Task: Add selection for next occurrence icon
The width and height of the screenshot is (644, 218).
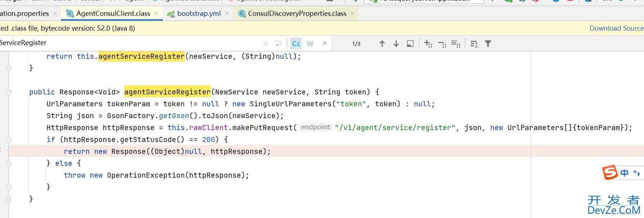Action: (x=428, y=44)
